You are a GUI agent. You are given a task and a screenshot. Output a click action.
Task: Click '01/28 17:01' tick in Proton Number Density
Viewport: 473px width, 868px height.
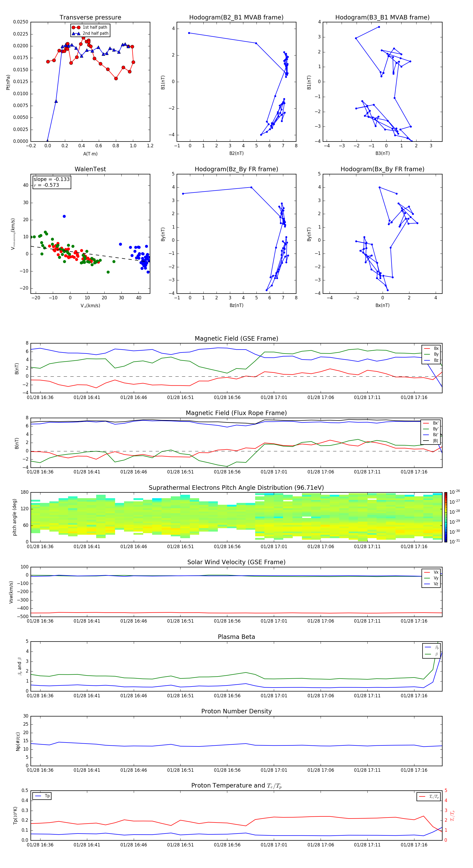tap(274, 770)
